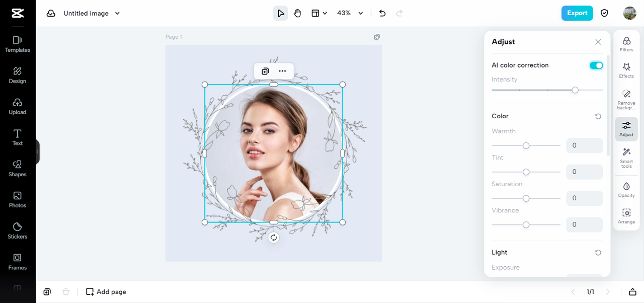Select the hand pan tool

[297, 13]
